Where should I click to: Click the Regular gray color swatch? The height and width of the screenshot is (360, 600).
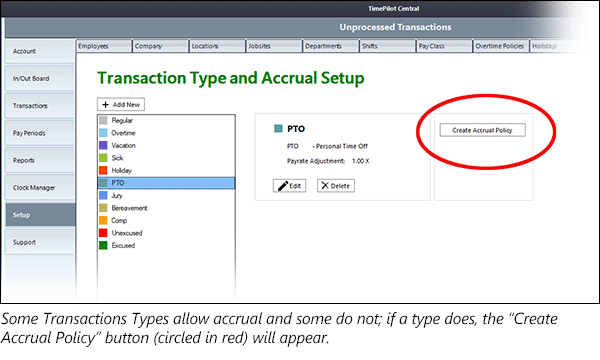point(103,121)
